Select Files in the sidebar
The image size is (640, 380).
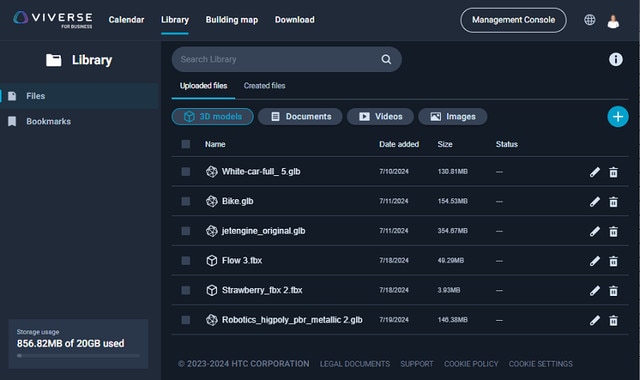pyautogui.click(x=79, y=96)
